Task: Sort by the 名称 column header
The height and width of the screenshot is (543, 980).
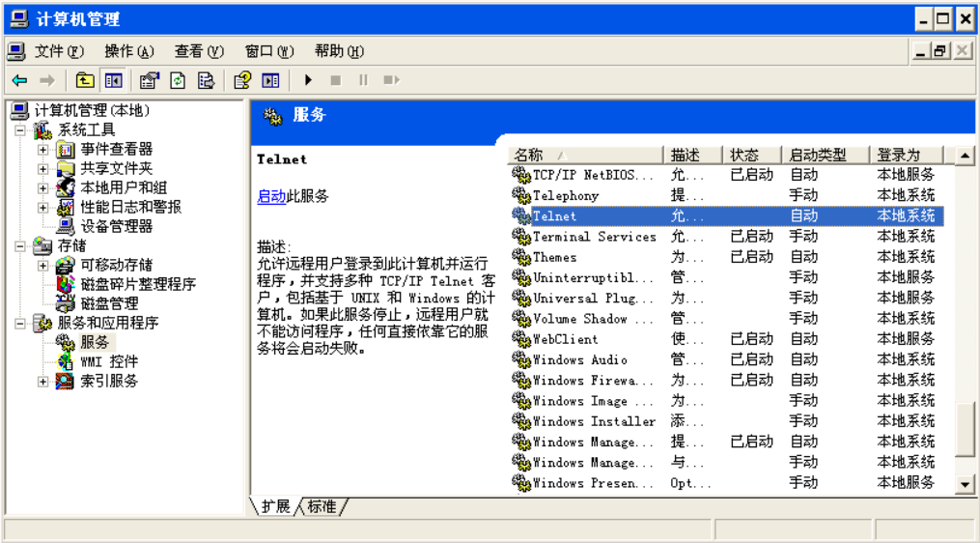Action: click(586, 155)
